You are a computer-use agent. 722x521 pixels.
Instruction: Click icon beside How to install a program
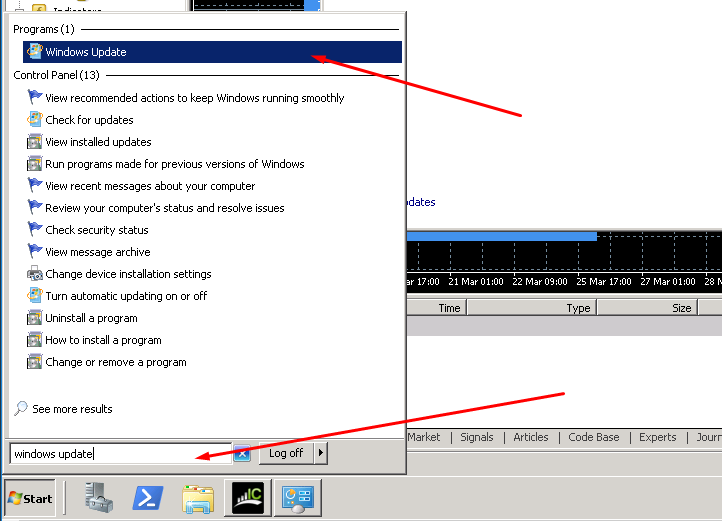(35, 340)
